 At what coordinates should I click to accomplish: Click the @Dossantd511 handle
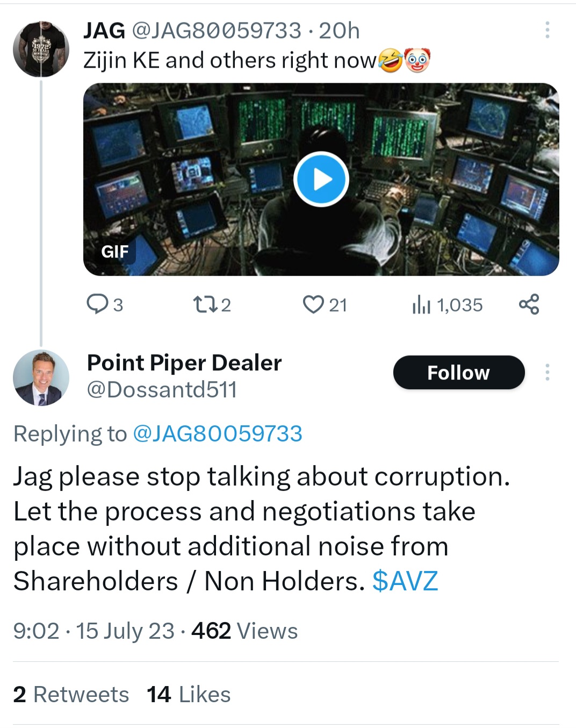click(162, 390)
